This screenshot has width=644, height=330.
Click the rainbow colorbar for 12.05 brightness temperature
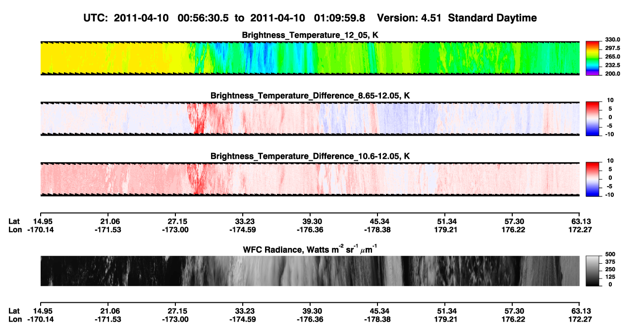click(593, 58)
